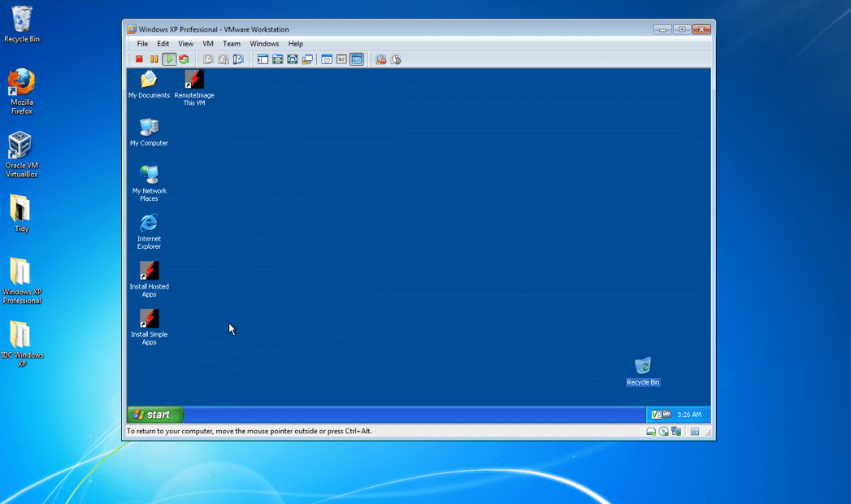Open the Windows menu in VMware
Image resolution: width=851 pixels, height=504 pixels.
point(264,44)
